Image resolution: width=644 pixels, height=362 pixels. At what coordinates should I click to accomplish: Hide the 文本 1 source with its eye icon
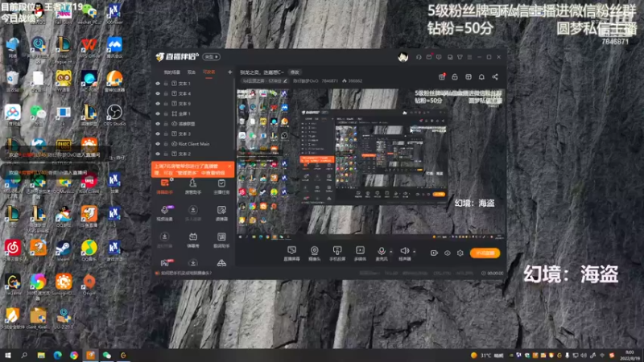coord(158,84)
